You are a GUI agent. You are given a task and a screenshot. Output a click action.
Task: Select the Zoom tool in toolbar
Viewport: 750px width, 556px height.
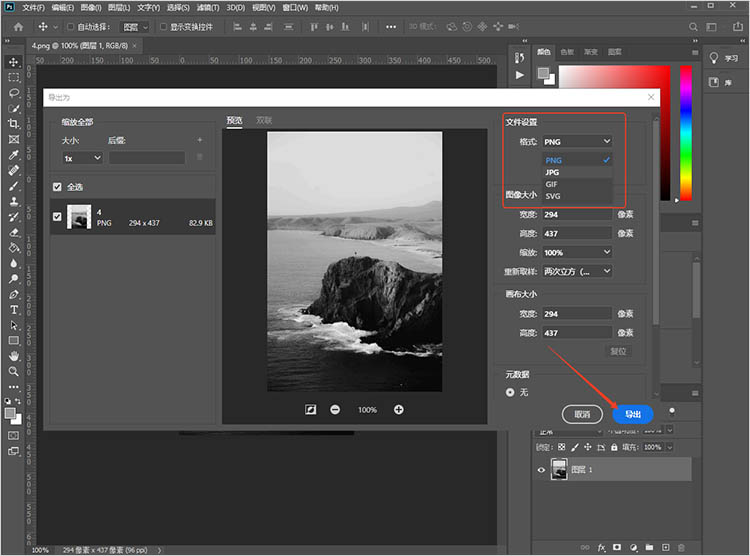13,371
